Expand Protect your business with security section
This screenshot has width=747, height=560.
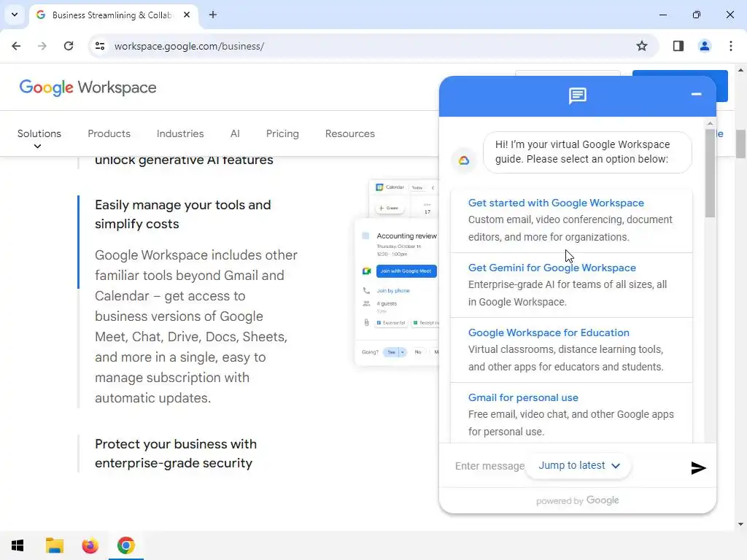point(176,454)
